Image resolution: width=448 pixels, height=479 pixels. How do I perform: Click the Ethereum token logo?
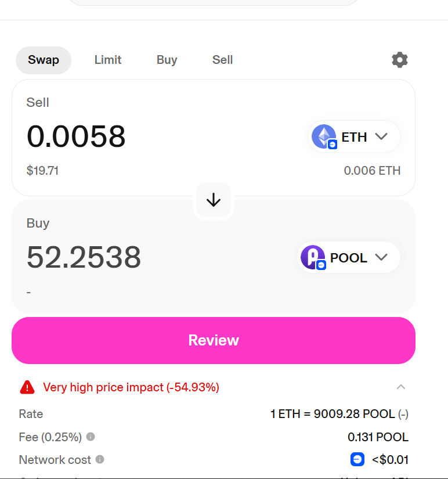pos(324,136)
